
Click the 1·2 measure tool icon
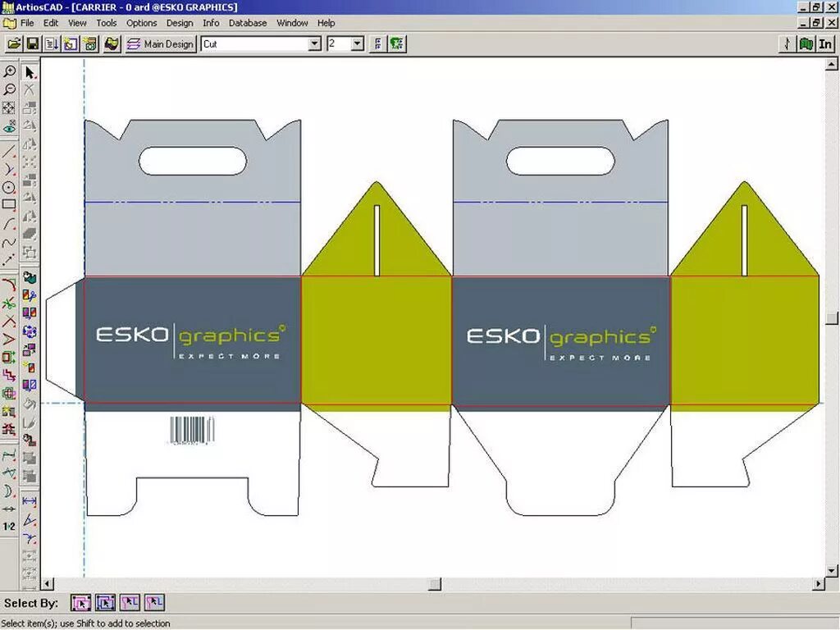point(9,526)
